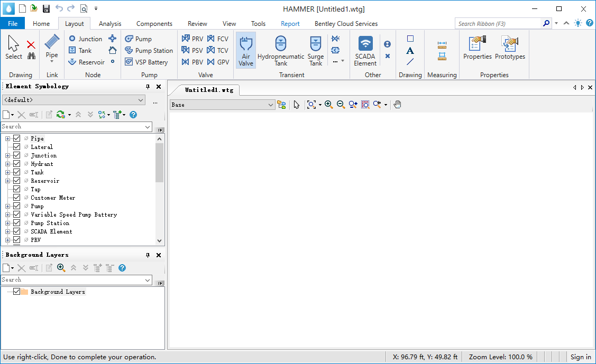
Task: Switch to the Analysis ribbon tab
Action: click(110, 24)
